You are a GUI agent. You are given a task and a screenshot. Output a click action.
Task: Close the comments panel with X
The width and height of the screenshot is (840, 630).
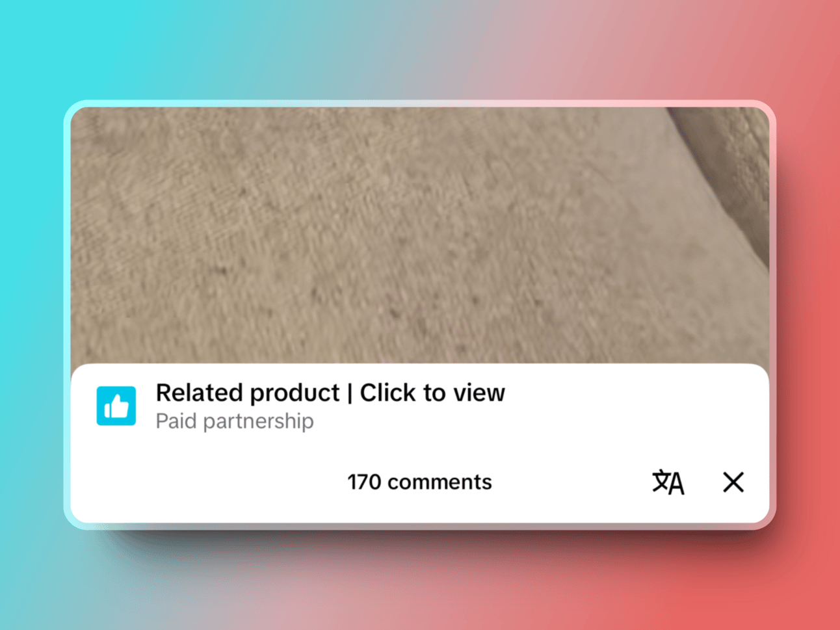pyautogui.click(x=733, y=482)
